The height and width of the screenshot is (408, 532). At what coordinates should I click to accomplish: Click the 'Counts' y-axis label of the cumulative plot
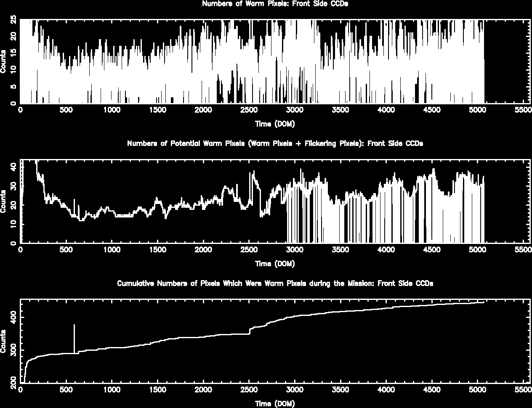[3, 342]
